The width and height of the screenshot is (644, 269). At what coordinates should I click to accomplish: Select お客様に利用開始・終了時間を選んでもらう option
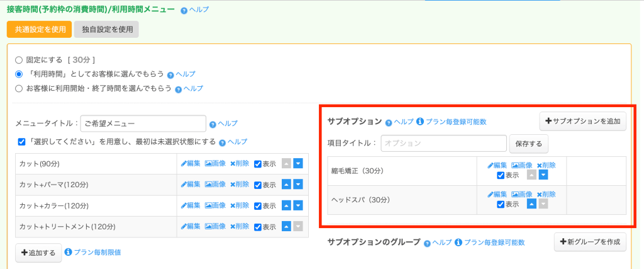point(19,89)
